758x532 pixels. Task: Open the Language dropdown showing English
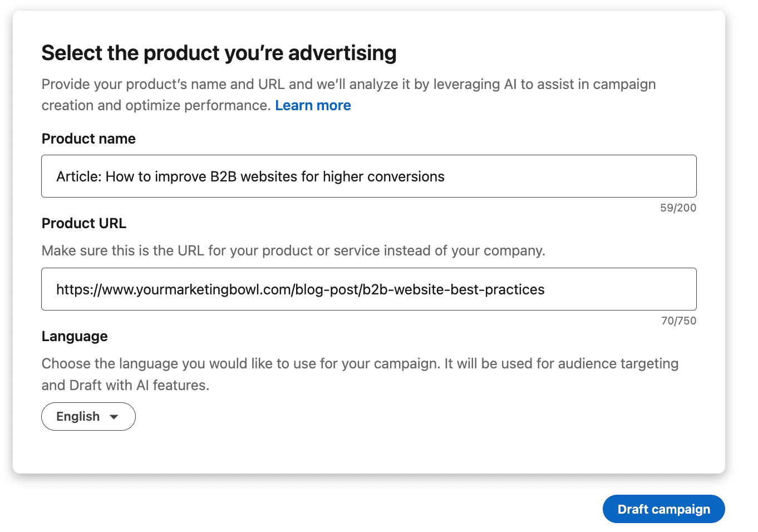[88, 416]
